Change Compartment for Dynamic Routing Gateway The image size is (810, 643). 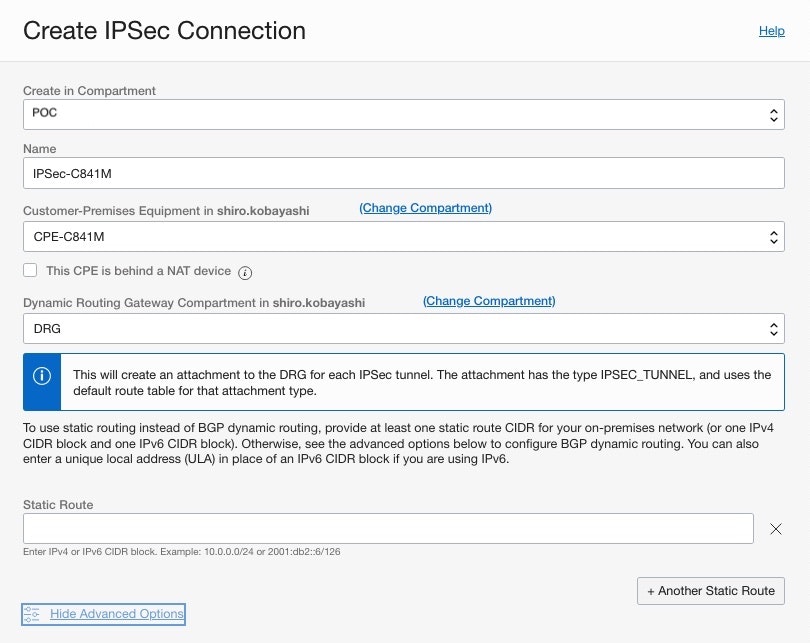489,301
